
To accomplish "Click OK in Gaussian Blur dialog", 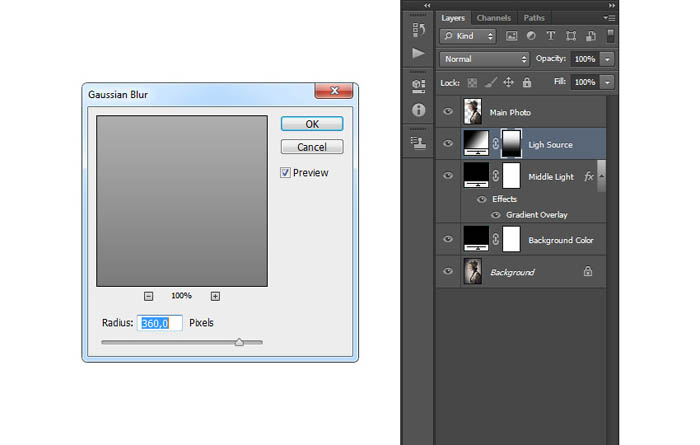I will tap(312, 124).
